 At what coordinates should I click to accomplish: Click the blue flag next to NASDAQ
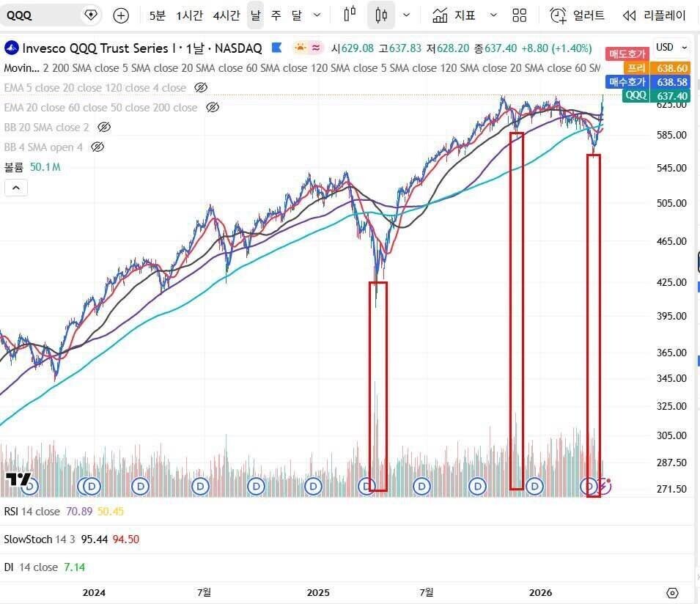[x=276, y=48]
